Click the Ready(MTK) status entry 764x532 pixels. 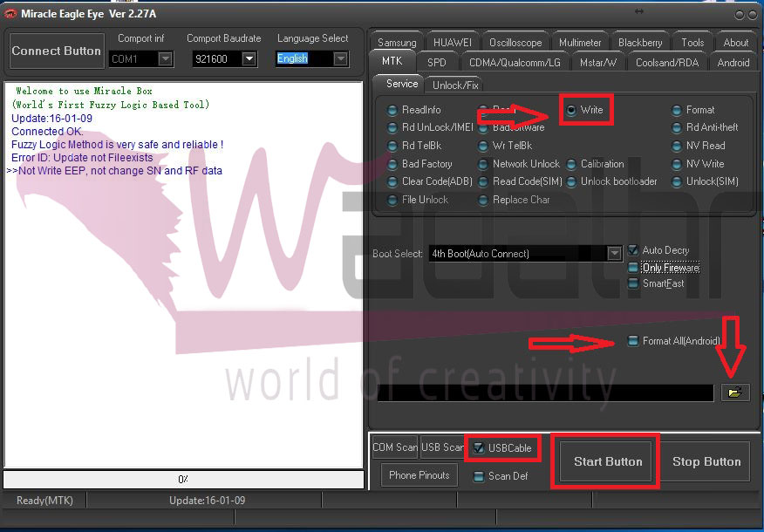44,501
